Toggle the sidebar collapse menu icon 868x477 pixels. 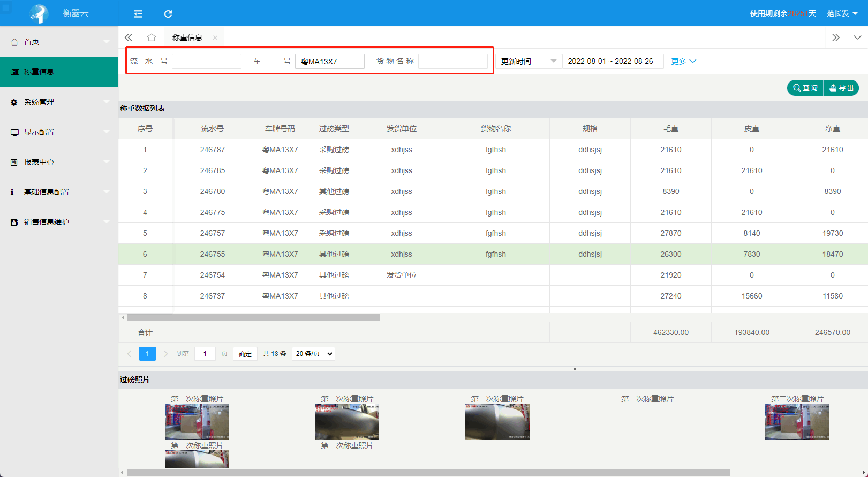pos(138,14)
